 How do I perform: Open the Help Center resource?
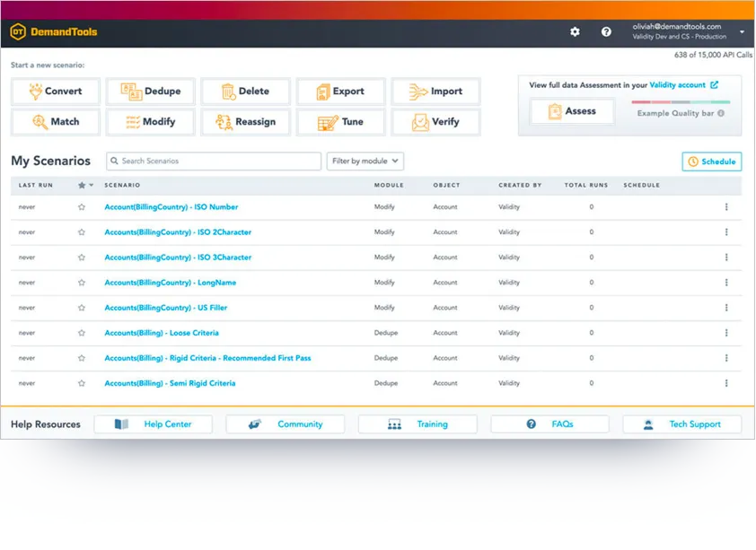point(153,424)
